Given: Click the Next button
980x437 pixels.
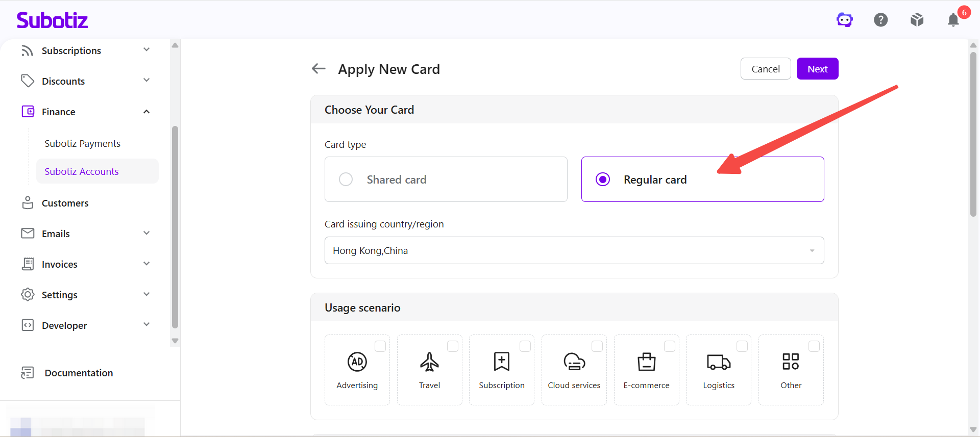Looking at the screenshot, I should 818,69.
